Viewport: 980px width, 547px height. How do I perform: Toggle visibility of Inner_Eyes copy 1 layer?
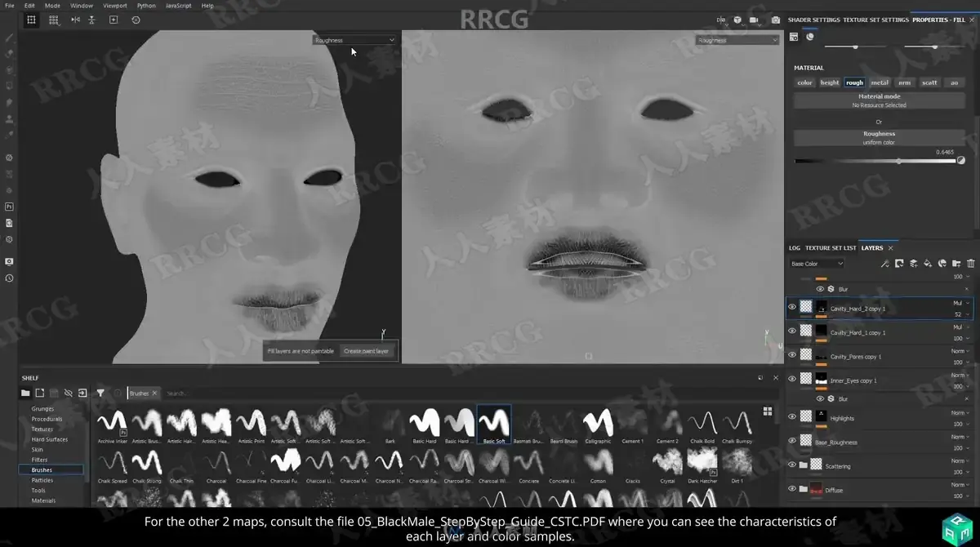pyautogui.click(x=792, y=379)
